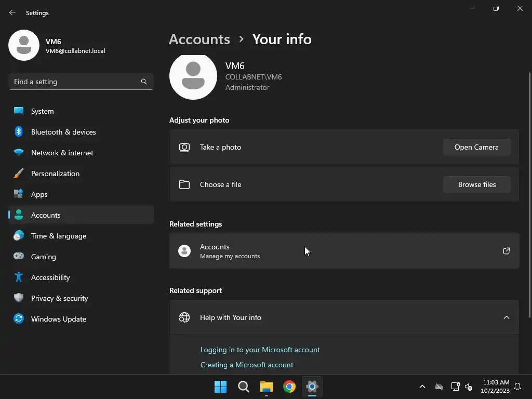Click the Find a setting search box

pos(81,82)
